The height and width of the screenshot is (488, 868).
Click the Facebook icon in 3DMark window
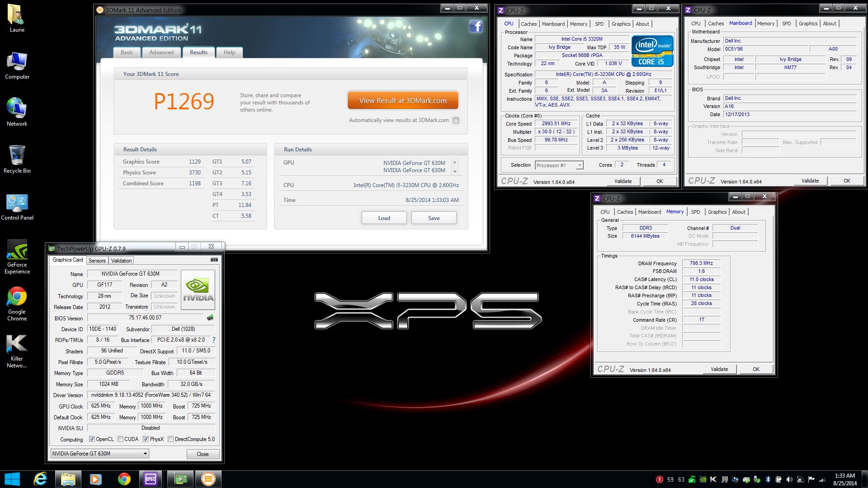476,27
